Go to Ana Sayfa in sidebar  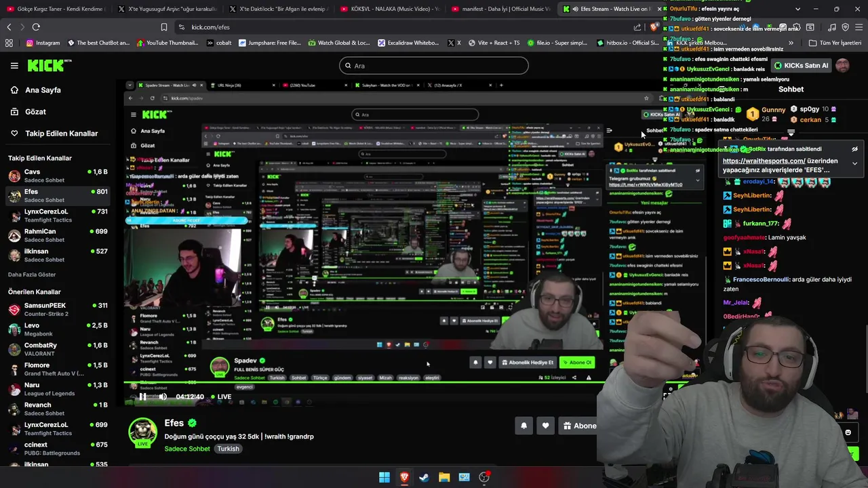43,90
